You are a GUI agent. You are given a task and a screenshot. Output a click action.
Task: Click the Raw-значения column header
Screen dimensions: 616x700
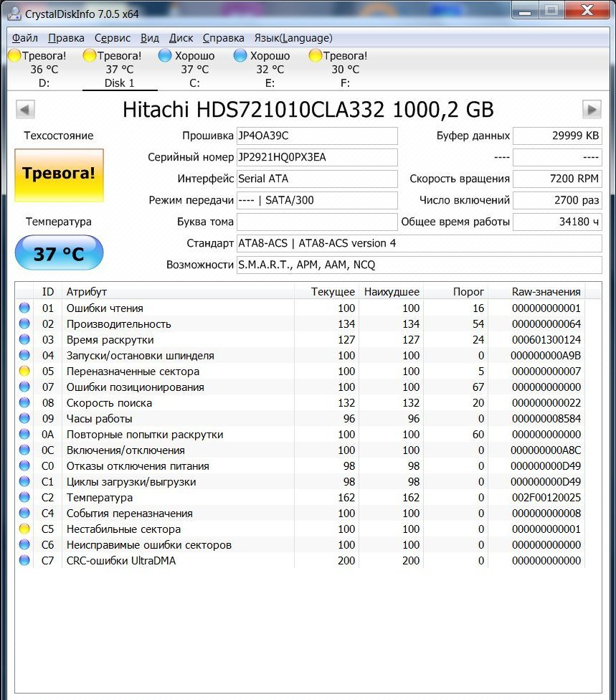click(x=536, y=291)
